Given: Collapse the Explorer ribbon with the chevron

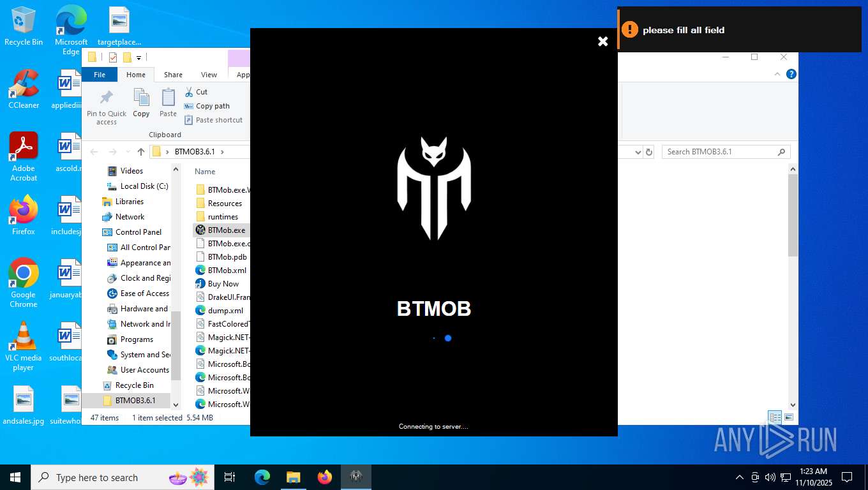Looking at the screenshot, I should (777, 74).
